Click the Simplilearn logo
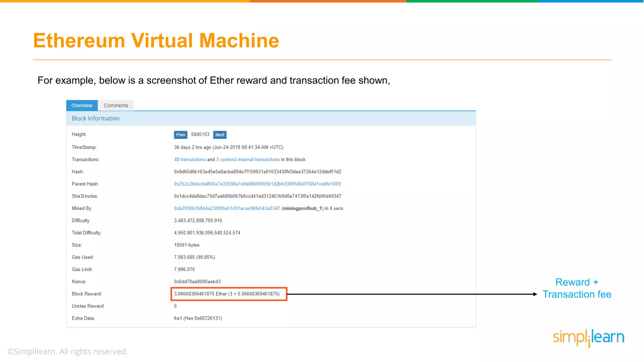Image resolution: width=644 pixels, height=362 pixels. tap(588, 338)
